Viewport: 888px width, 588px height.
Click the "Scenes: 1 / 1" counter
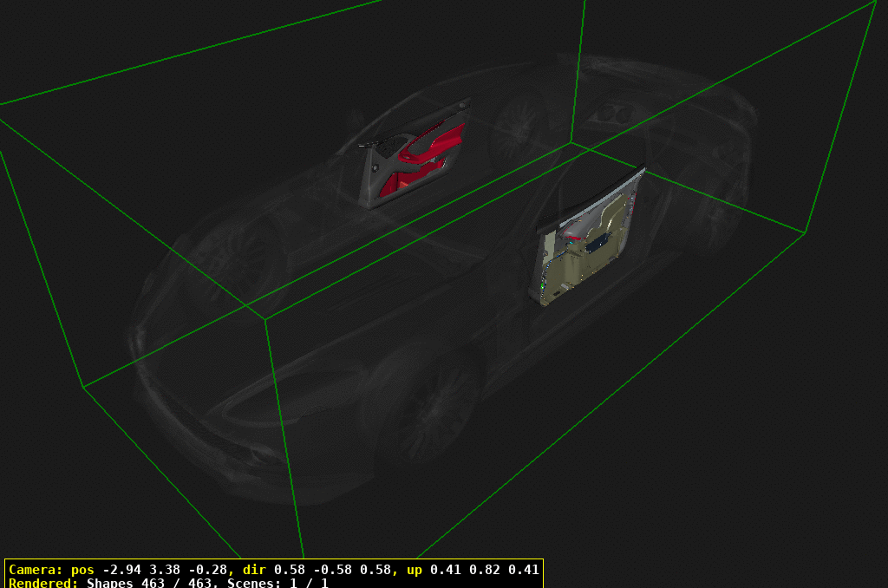click(277, 583)
